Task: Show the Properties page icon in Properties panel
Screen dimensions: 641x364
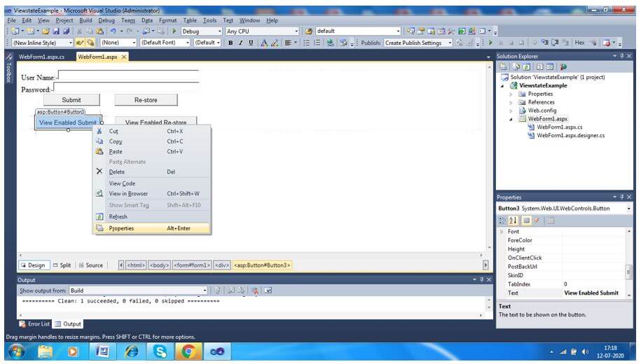Action: click(527, 220)
